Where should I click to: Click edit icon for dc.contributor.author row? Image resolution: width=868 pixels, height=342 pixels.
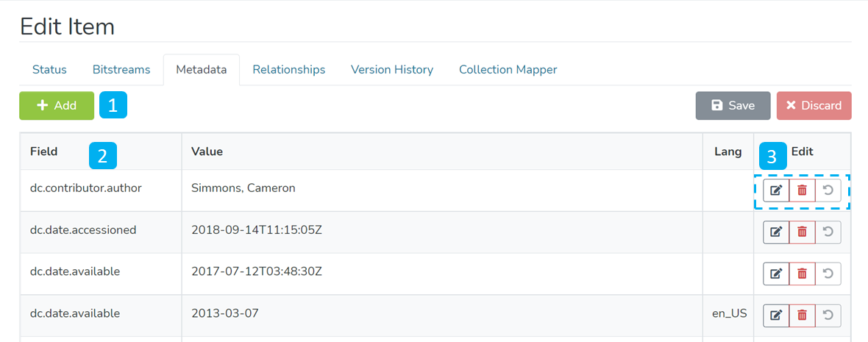[775, 191]
